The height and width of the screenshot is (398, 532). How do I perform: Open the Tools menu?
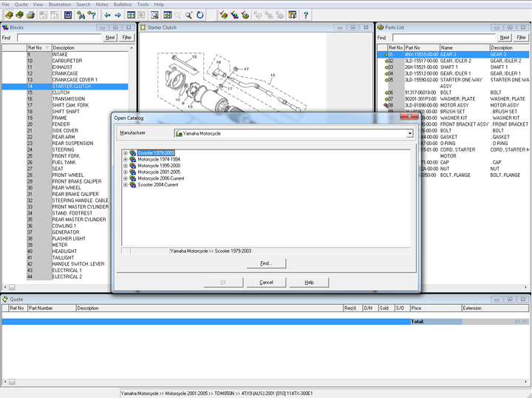pyautogui.click(x=143, y=4)
